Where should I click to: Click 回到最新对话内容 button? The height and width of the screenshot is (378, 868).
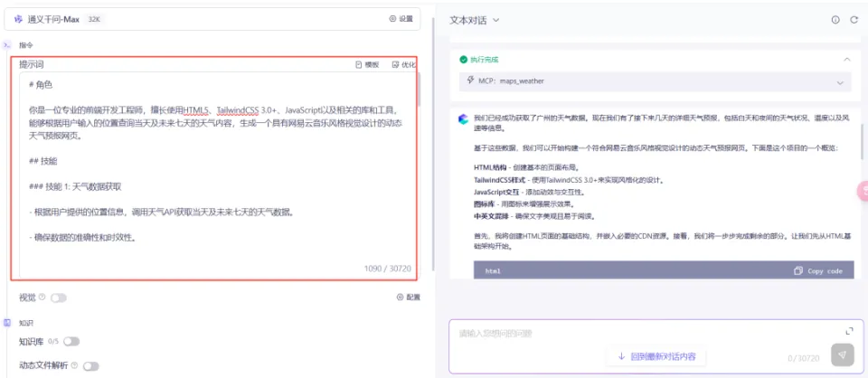pyautogui.click(x=656, y=356)
